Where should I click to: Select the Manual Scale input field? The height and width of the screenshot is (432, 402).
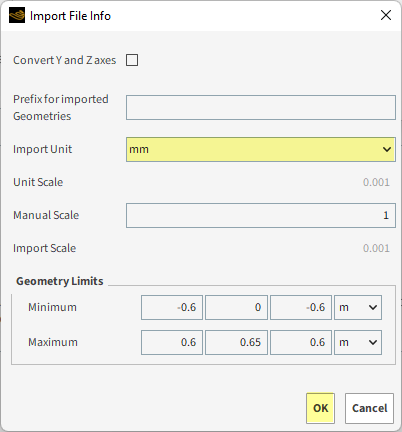[261, 215]
